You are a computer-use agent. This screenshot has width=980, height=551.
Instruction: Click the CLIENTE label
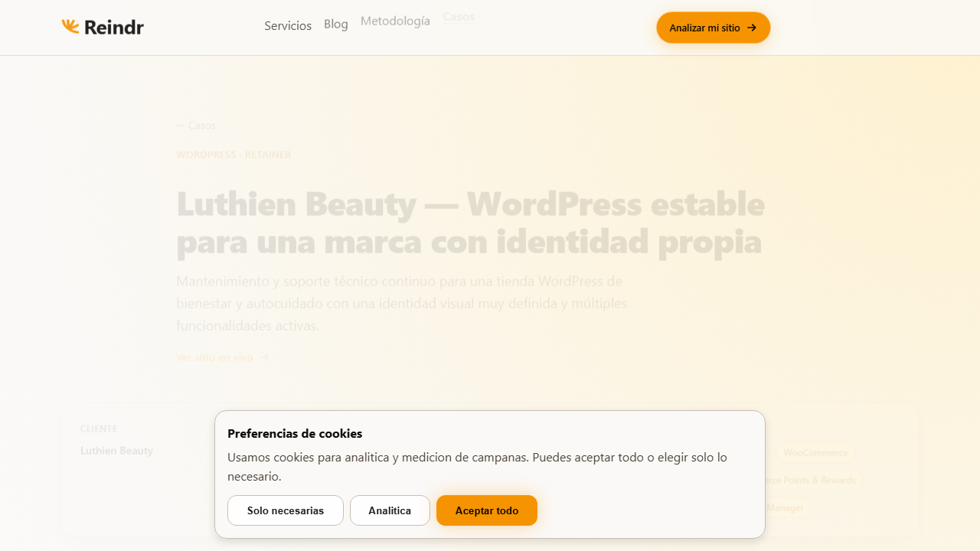pyautogui.click(x=99, y=429)
